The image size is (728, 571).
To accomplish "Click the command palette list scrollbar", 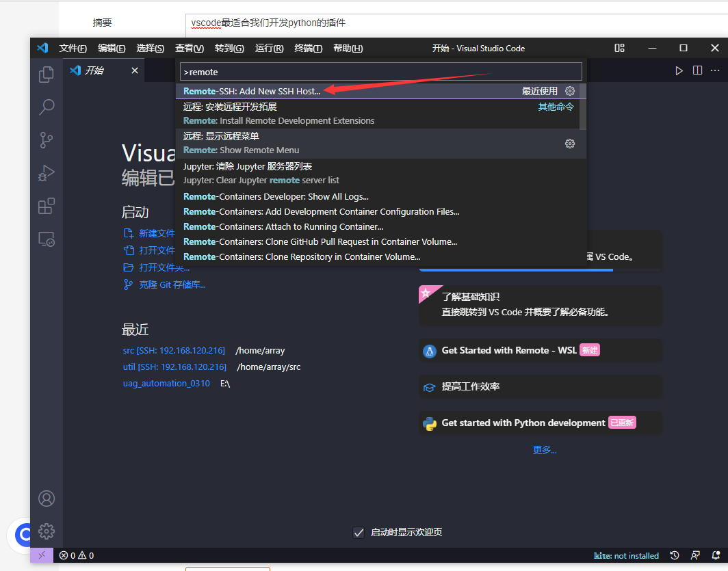I will [583, 107].
